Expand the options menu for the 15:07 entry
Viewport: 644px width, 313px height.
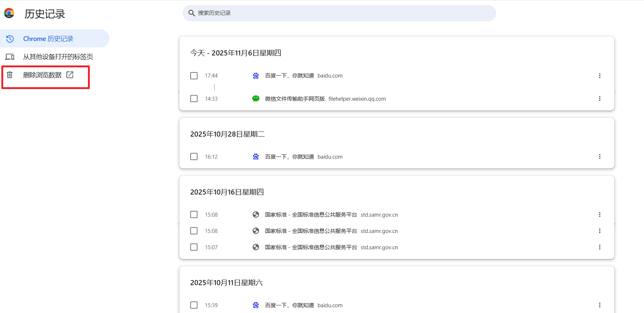[599, 247]
